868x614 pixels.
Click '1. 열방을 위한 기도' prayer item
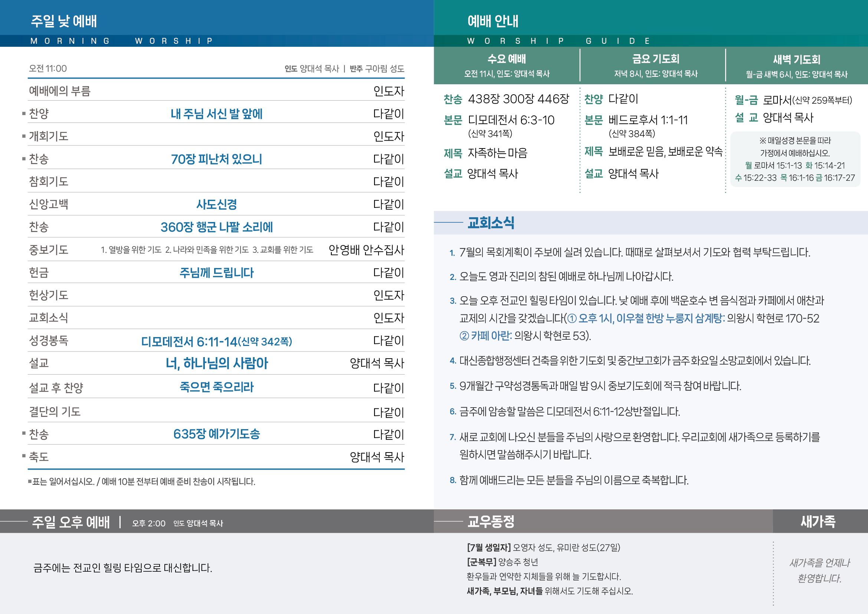point(131,249)
